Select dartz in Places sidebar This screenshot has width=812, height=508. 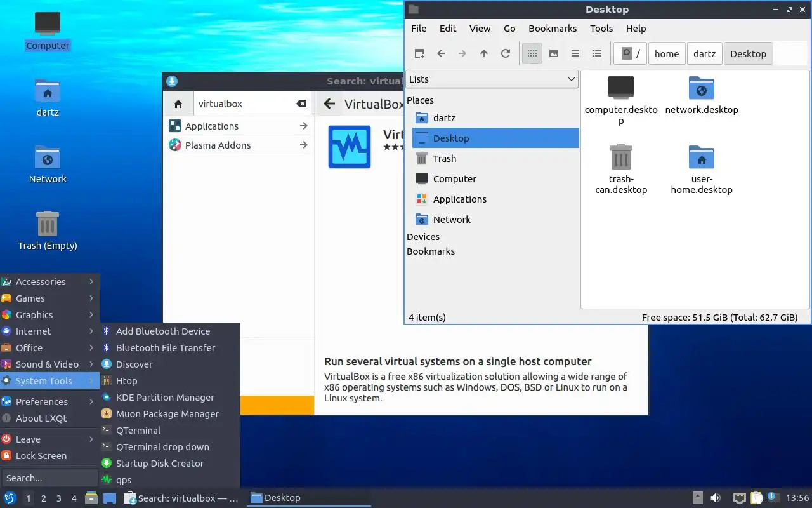(495, 118)
